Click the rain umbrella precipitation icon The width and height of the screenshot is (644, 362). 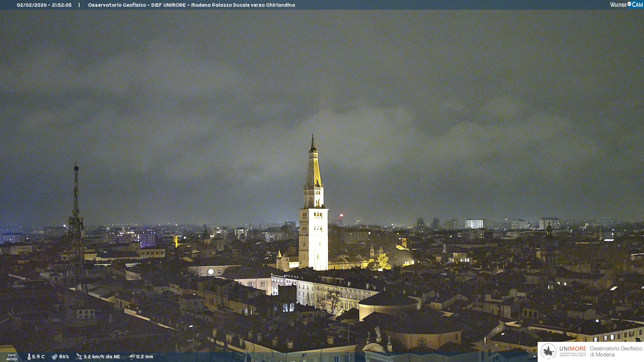[x=132, y=357]
